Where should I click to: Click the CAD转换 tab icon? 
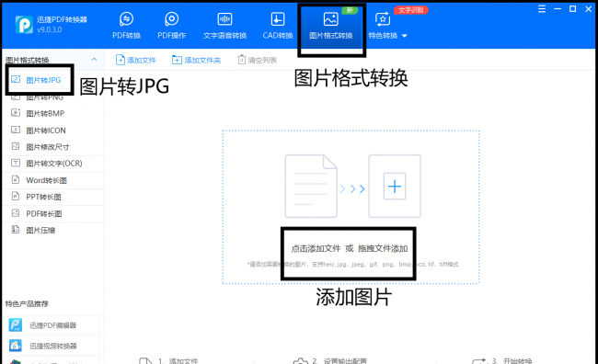point(278,18)
